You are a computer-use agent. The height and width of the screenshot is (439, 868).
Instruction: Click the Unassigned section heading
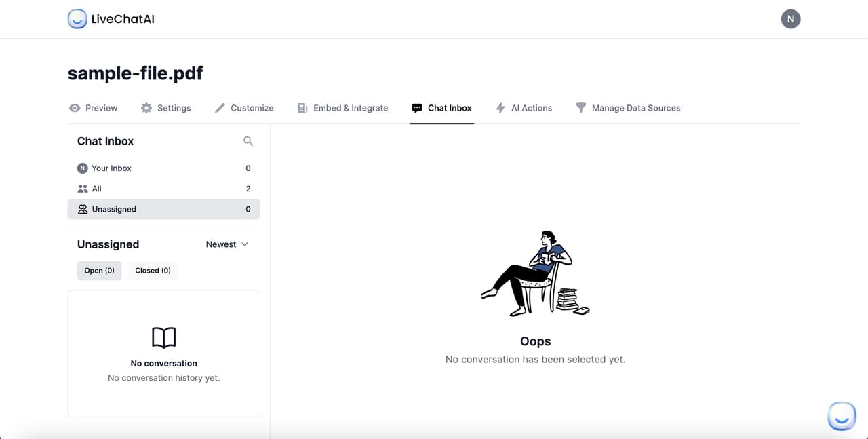point(108,244)
